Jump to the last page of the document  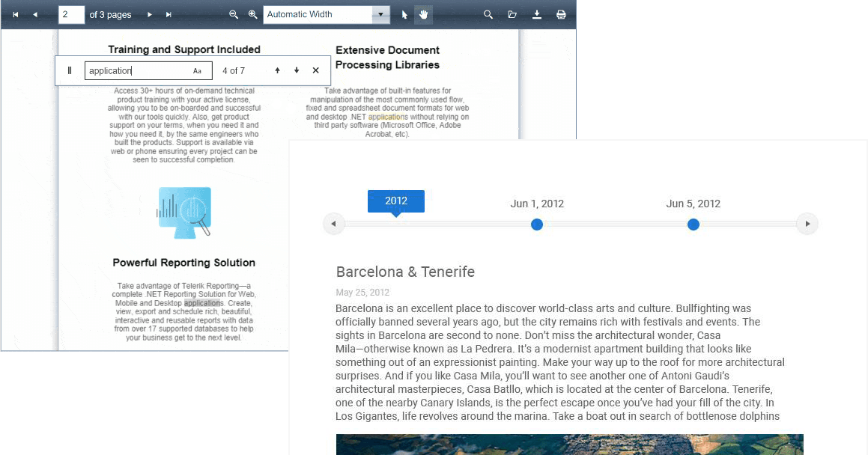coord(168,14)
